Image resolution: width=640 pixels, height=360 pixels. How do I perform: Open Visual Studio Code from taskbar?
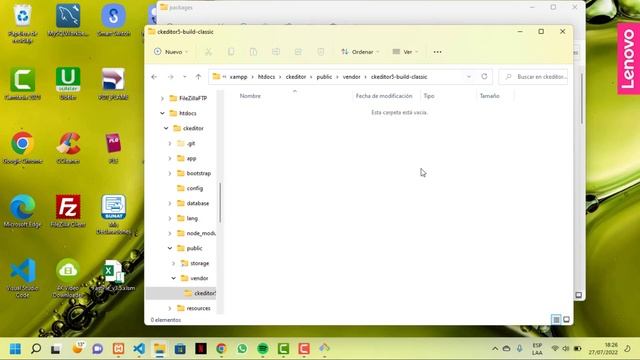coord(139,349)
